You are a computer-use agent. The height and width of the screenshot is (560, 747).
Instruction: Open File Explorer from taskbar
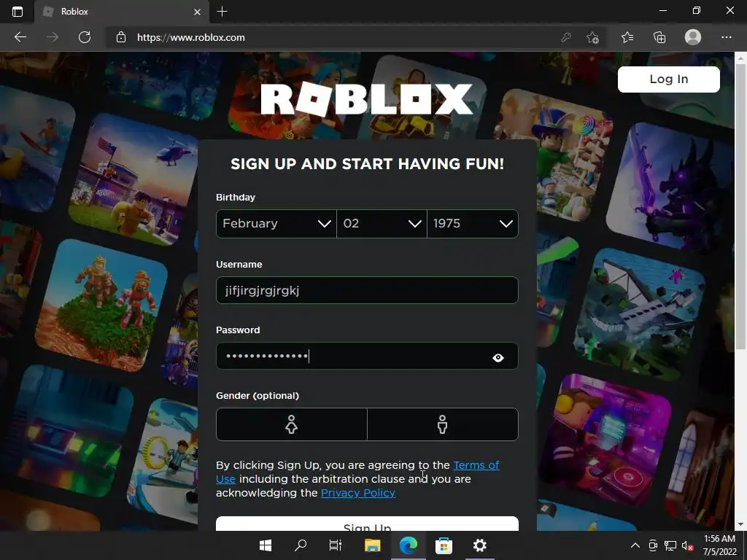tap(372, 545)
